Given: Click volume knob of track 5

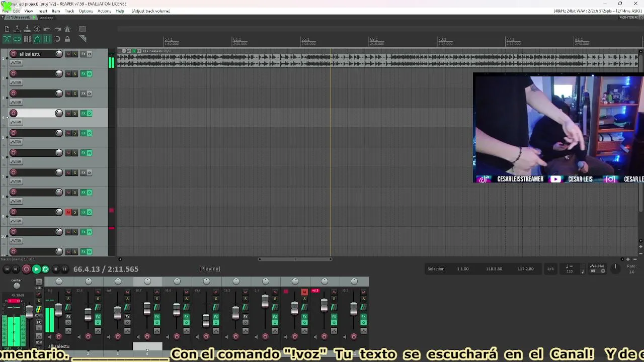Looking at the screenshot, I should click(59, 133).
